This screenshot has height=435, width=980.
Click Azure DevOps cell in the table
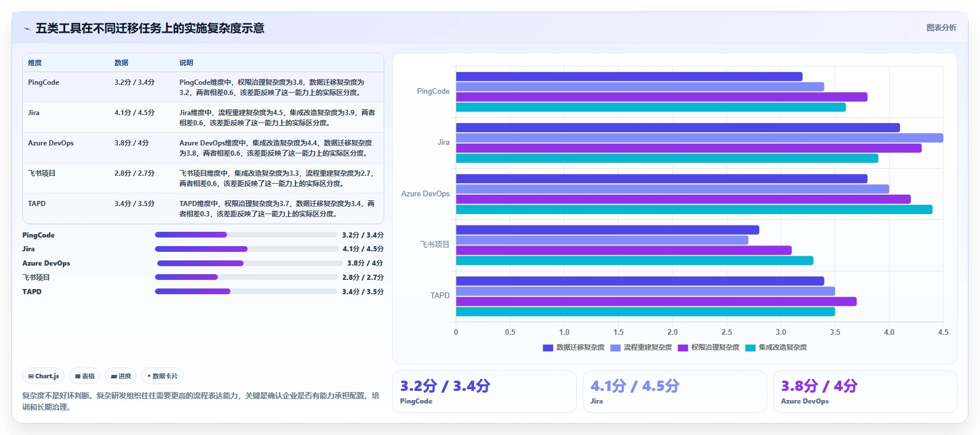51,143
